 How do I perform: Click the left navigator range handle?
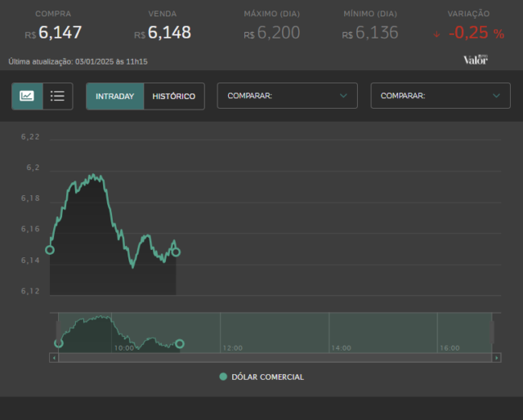(58, 332)
